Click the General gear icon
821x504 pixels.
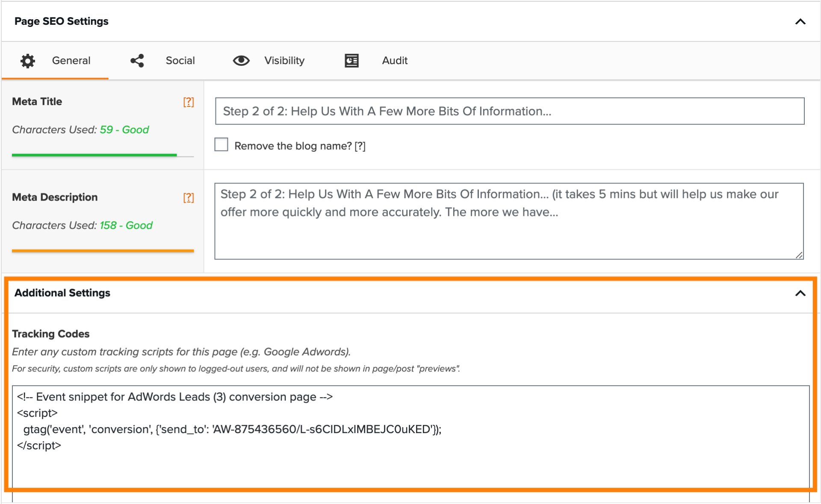click(28, 61)
